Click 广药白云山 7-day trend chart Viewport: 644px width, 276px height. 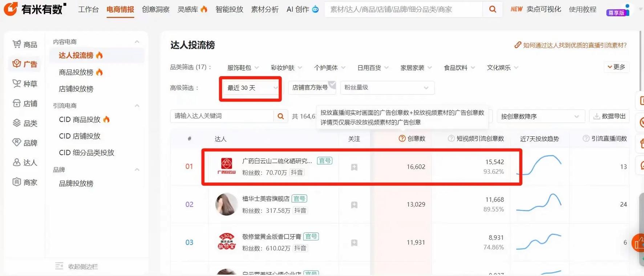(x=539, y=165)
